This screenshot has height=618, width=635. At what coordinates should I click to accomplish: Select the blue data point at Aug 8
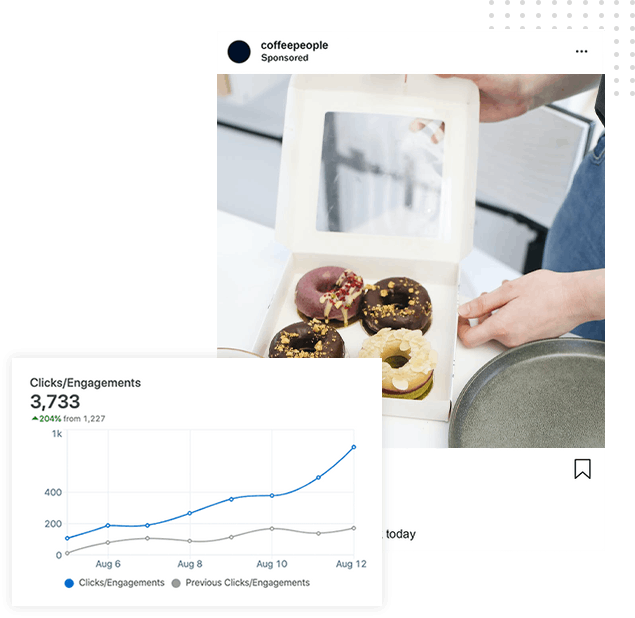[x=190, y=514]
